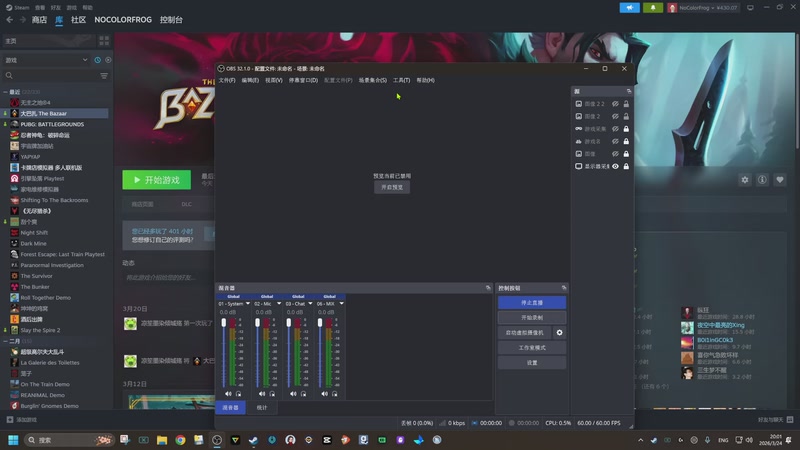Open File Explorer from taskbar

(x=162, y=440)
